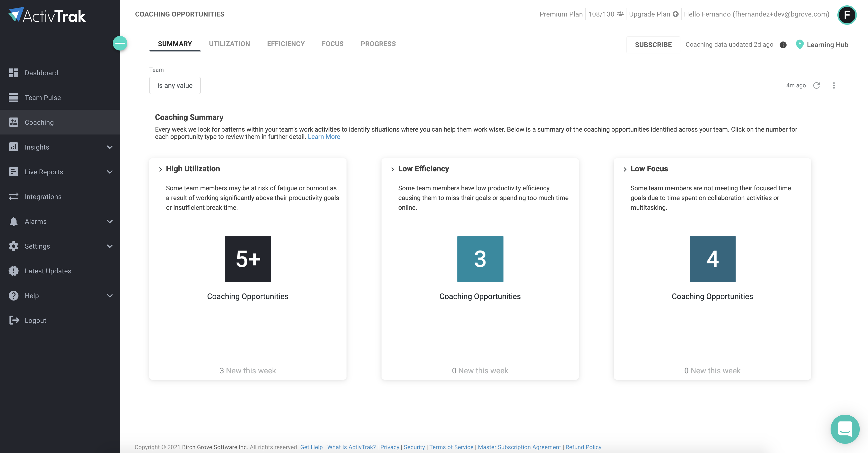Switch to the Progress tab
Viewport: 868px width, 453px height.
[378, 44]
